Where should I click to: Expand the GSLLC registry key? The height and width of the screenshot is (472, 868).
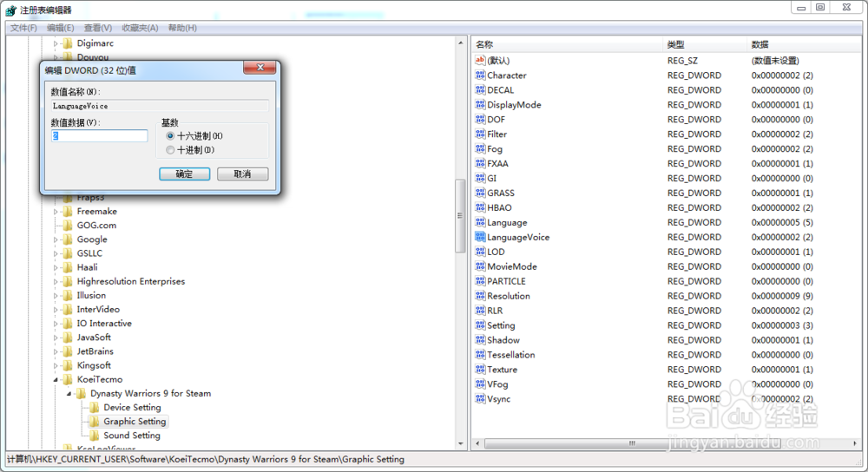pyautogui.click(x=56, y=253)
